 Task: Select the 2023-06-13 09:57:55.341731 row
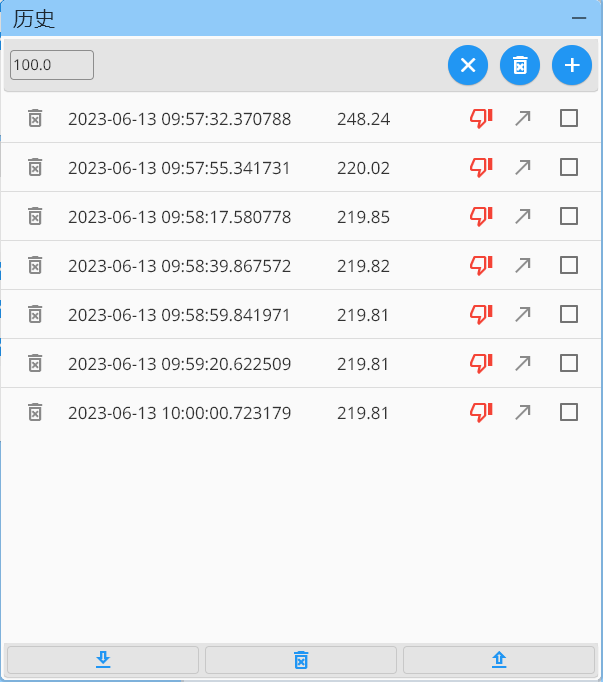(180, 168)
